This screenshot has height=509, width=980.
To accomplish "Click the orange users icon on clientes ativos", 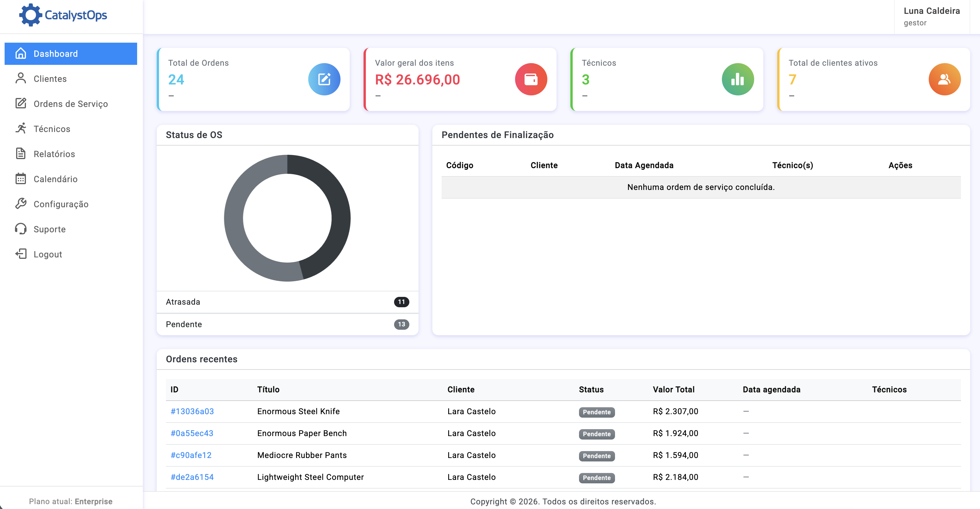I will click(x=944, y=79).
